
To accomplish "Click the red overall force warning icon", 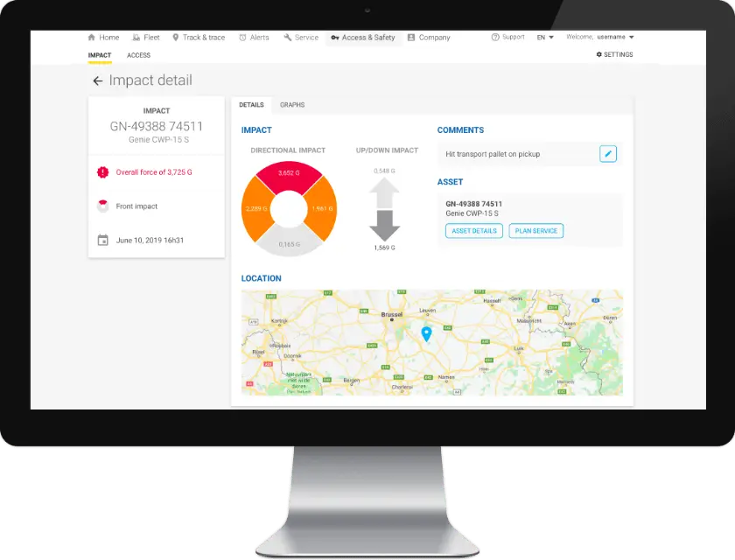I will [x=102, y=172].
